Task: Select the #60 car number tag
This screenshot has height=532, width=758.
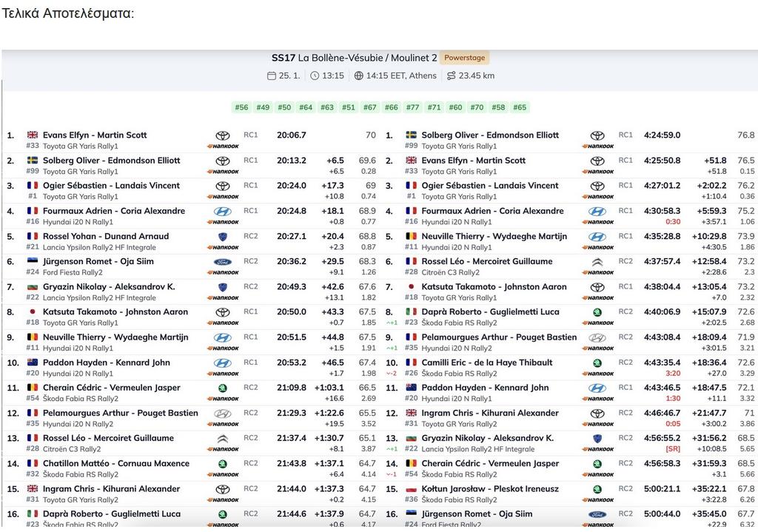Action: tap(455, 107)
